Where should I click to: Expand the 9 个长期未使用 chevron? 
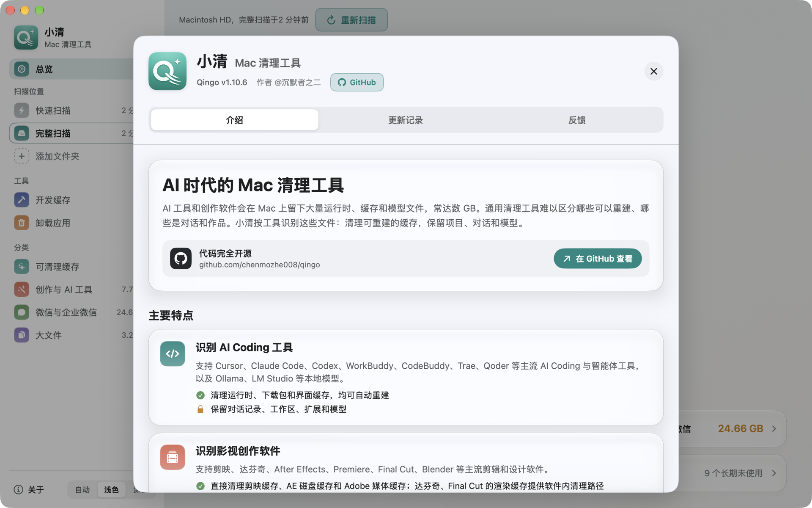(x=774, y=473)
